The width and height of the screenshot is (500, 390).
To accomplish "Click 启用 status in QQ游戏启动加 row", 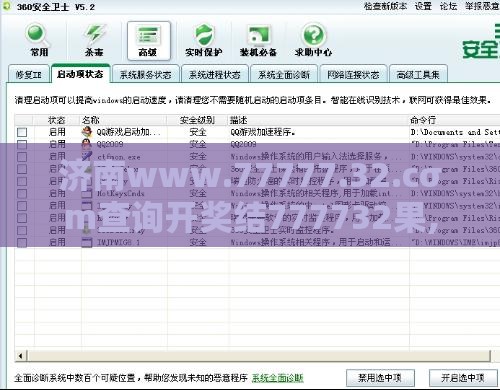I will 57,132.
